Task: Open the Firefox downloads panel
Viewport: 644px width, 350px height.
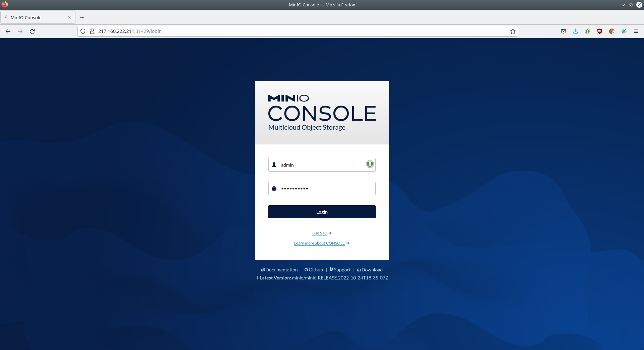Action: [575, 31]
